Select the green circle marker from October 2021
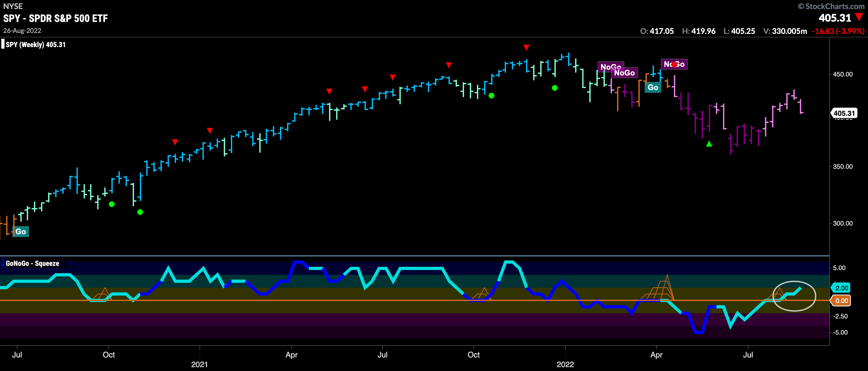The image size is (868, 371). [491, 95]
